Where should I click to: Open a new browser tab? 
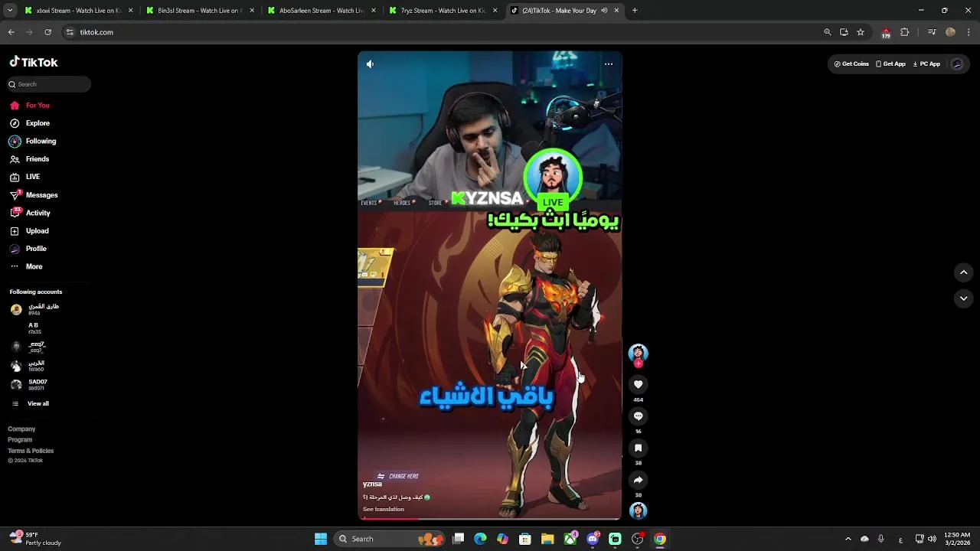point(635,11)
